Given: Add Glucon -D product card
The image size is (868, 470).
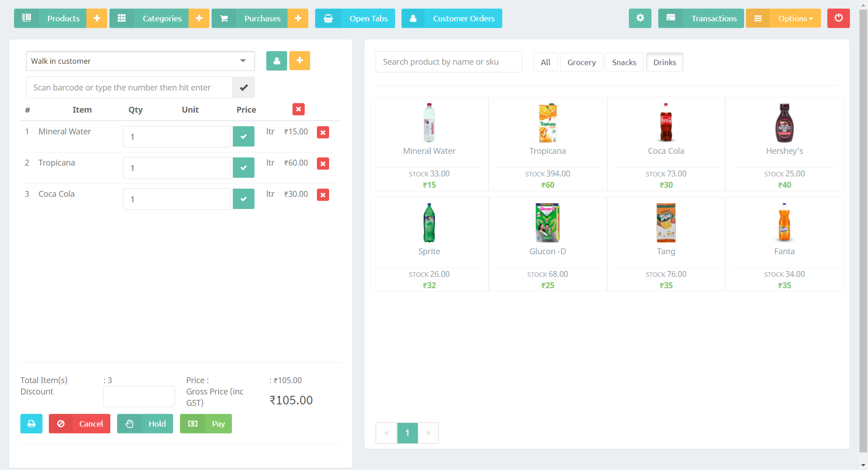Looking at the screenshot, I should click(x=548, y=244).
